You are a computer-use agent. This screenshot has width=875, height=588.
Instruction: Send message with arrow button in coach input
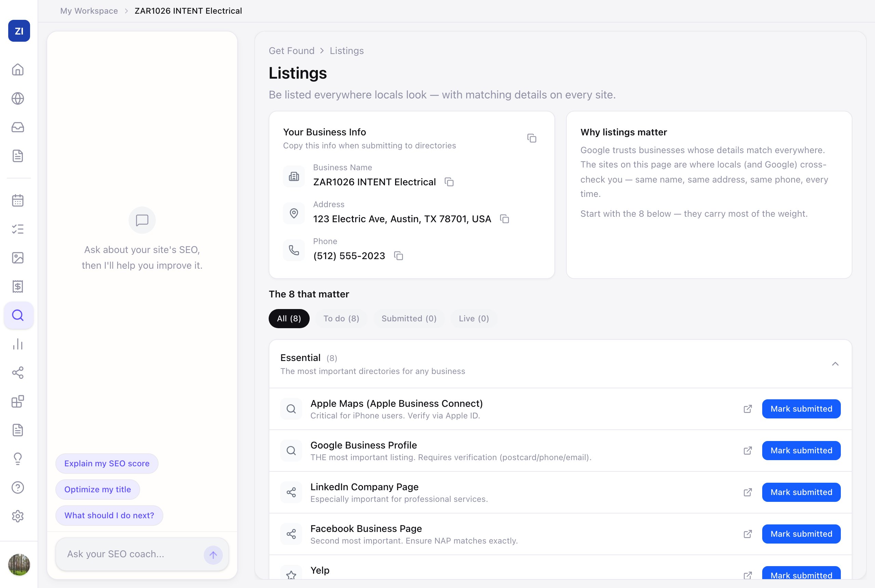213,554
